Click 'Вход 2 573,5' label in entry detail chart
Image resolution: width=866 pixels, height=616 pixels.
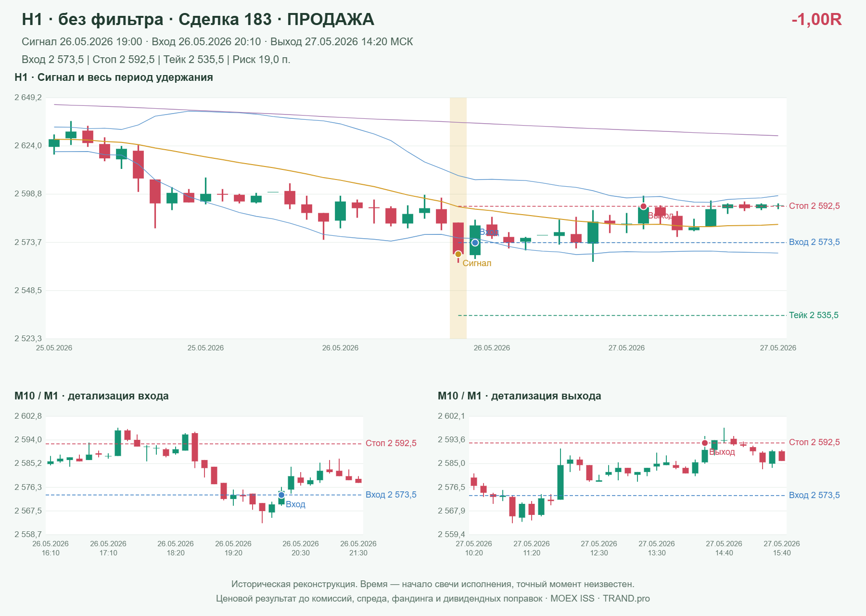coord(391,495)
